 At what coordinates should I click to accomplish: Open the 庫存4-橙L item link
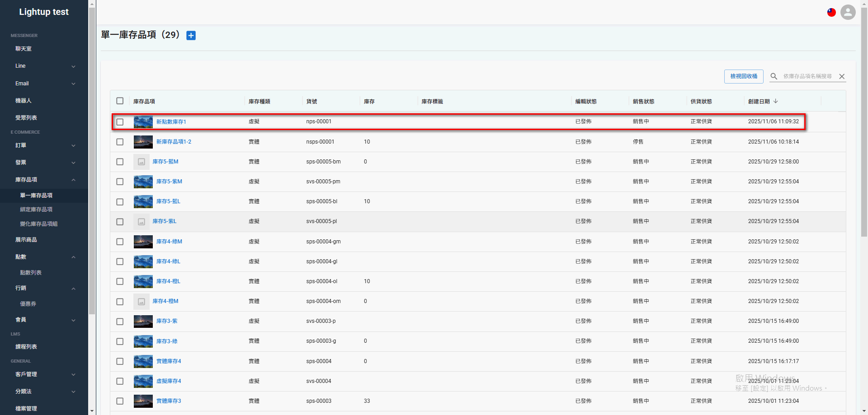[168, 281]
